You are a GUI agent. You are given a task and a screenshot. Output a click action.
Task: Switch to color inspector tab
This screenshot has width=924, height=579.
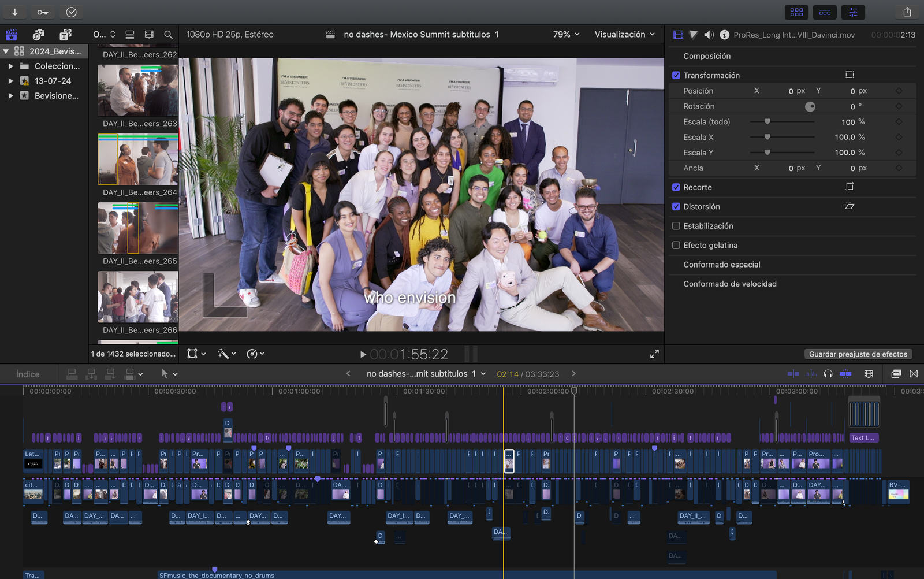(x=694, y=35)
